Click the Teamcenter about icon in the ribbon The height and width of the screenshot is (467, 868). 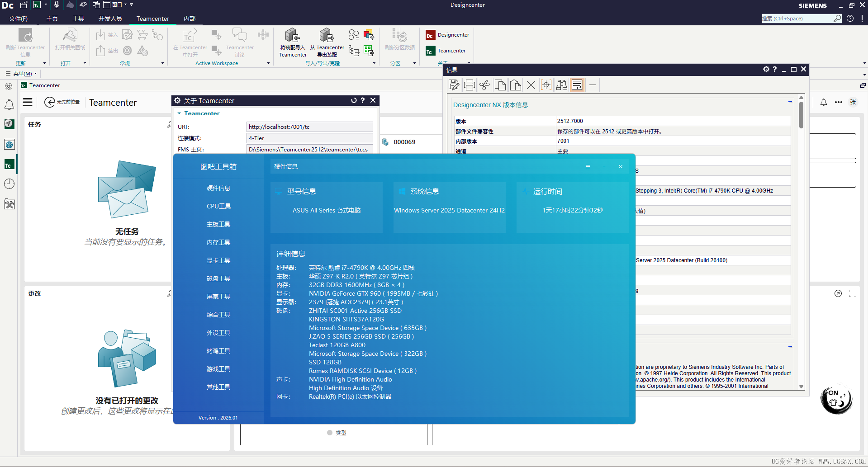(x=430, y=51)
